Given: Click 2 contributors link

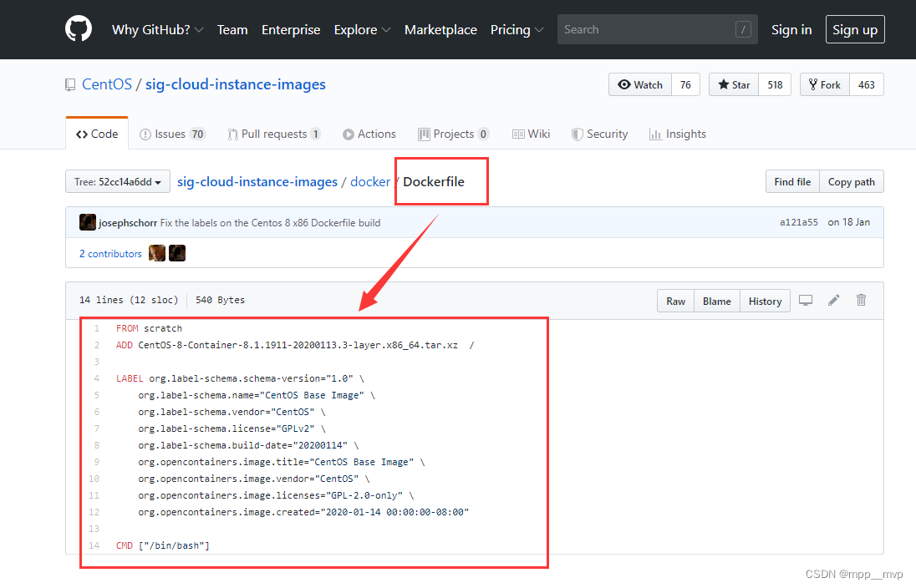Looking at the screenshot, I should click(x=110, y=253).
